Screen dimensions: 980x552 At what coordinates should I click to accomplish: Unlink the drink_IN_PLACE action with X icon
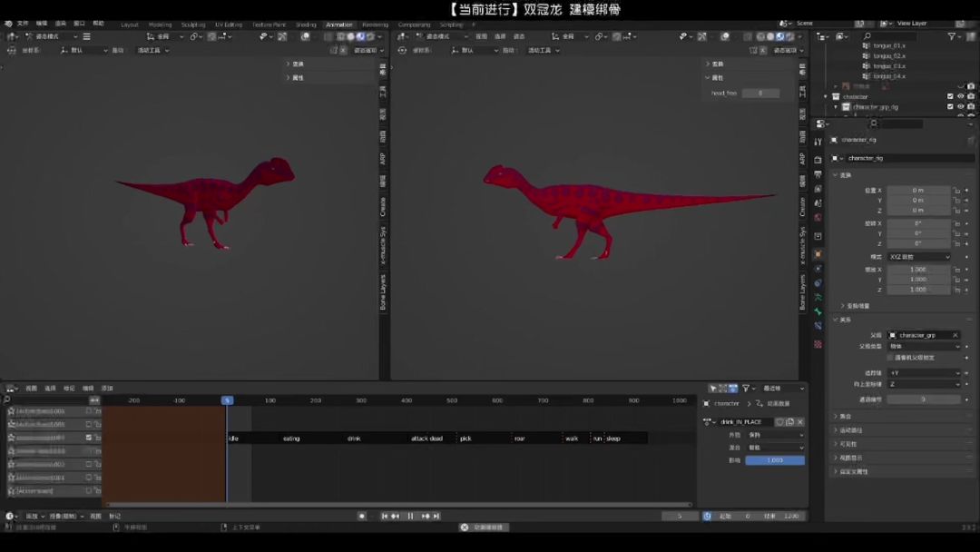point(800,421)
